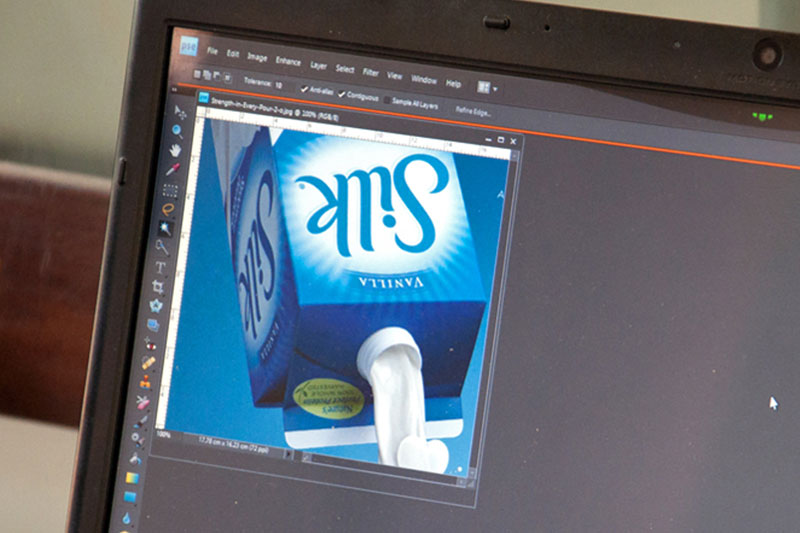Open the Filter menu
The width and height of the screenshot is (800, 533).
370,72
